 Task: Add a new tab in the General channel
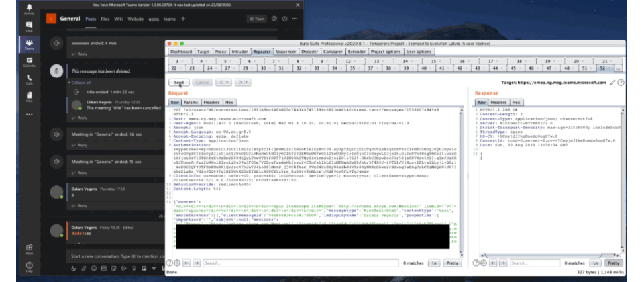tap(183, 19)
